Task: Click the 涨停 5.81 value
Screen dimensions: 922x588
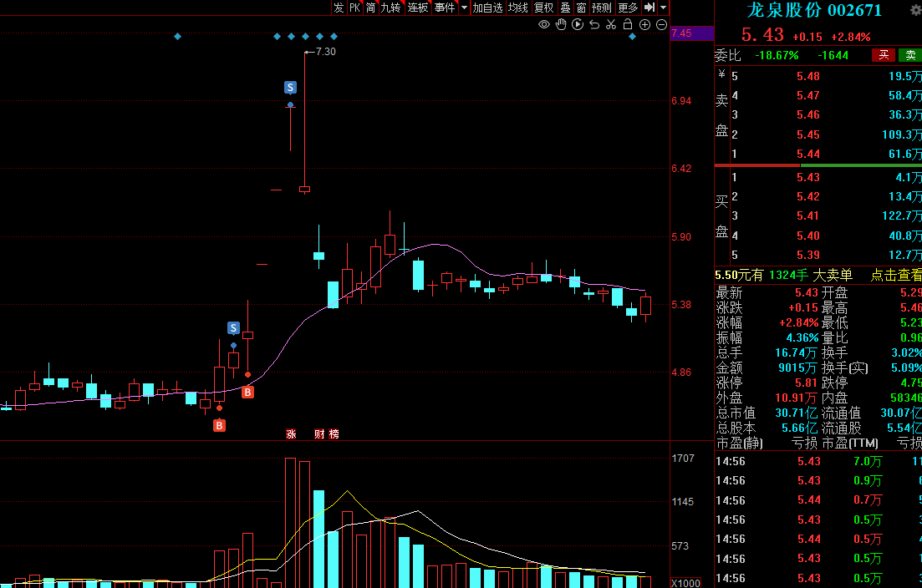Action: 806,383
